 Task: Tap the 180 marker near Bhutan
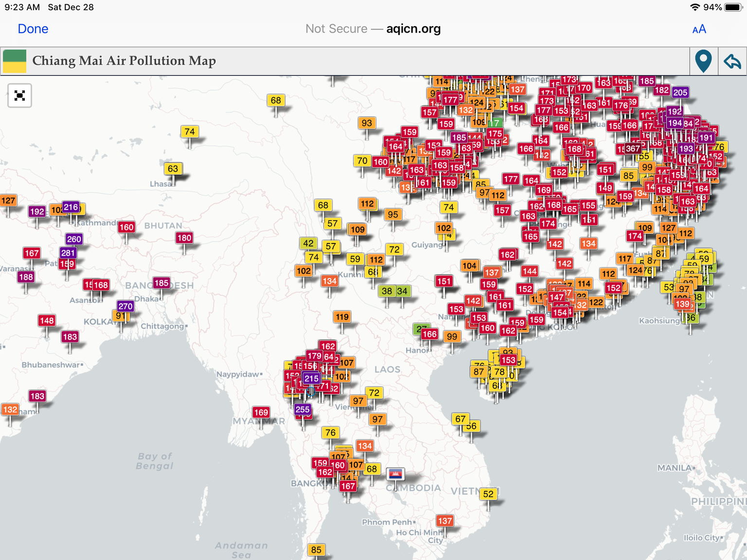click(x=184, y=238)
